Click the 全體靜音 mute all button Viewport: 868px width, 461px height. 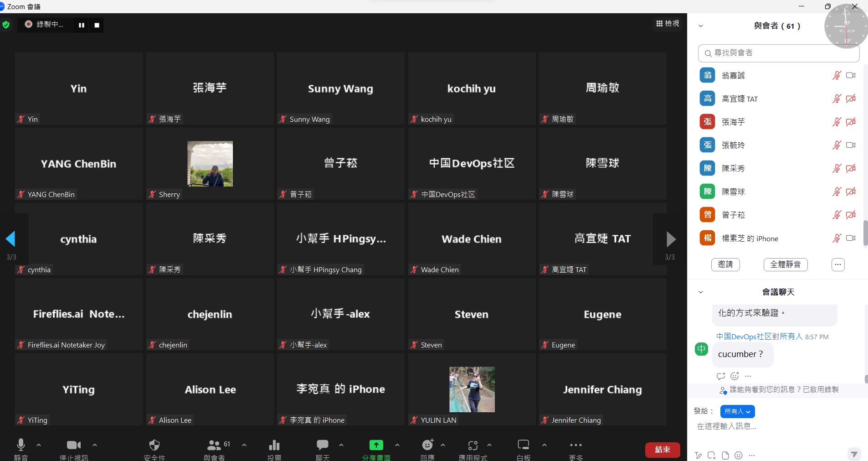click(785, 264)
